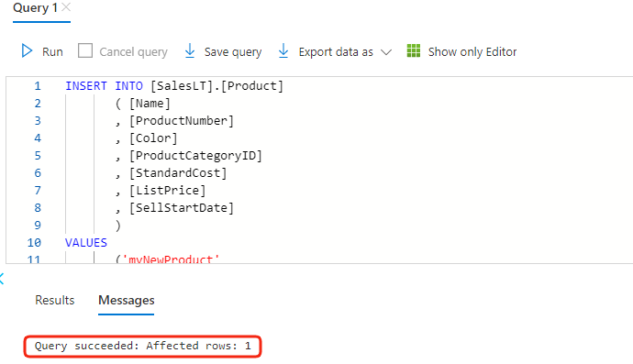Select the Query 1 tab

35,7
